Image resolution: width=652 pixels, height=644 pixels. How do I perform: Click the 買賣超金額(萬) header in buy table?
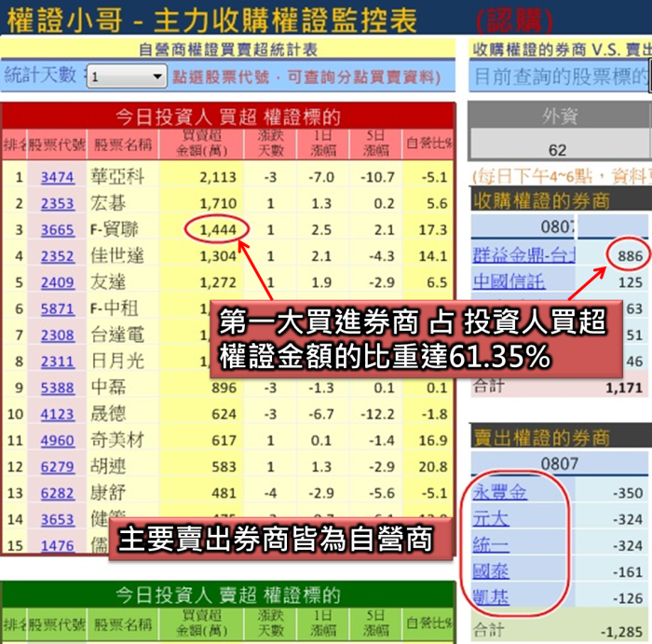(202, 144)
